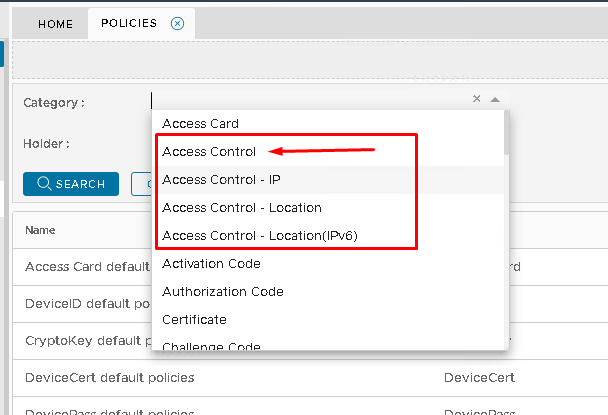Pick Authorization Code option
608x415 pixels.
(222, 292)
